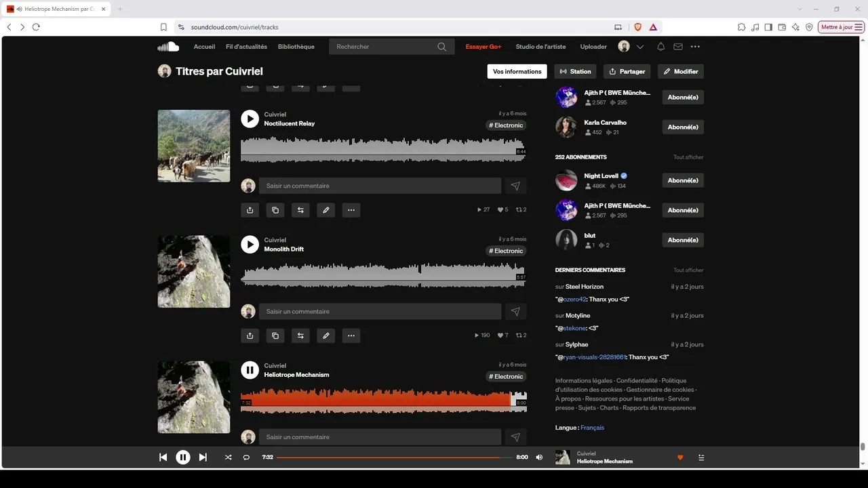Pause Heliotrope Mechanism in the track list
The image size is (868, 488).
[x=250, y=369]
